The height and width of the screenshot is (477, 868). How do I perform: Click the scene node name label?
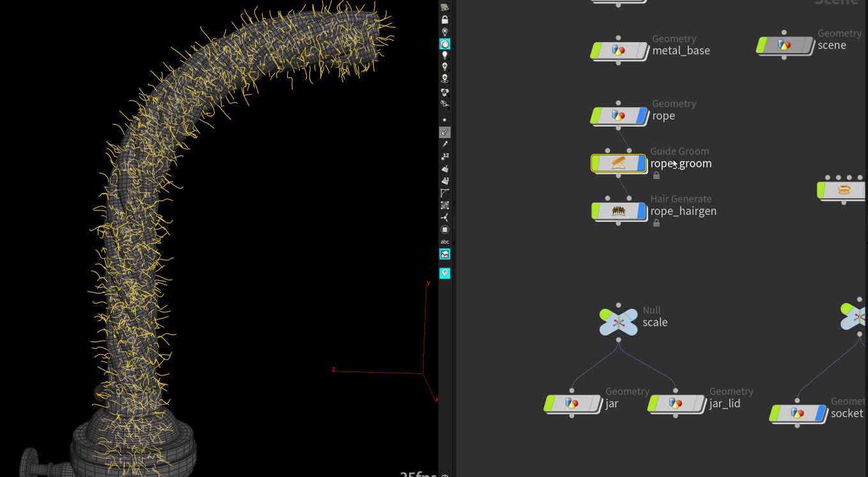(x=832, y=45)
